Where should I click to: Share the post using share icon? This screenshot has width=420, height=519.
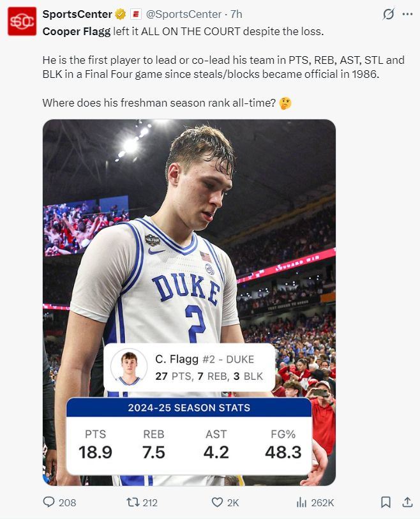pyautogui.click(x=407, y=502)
